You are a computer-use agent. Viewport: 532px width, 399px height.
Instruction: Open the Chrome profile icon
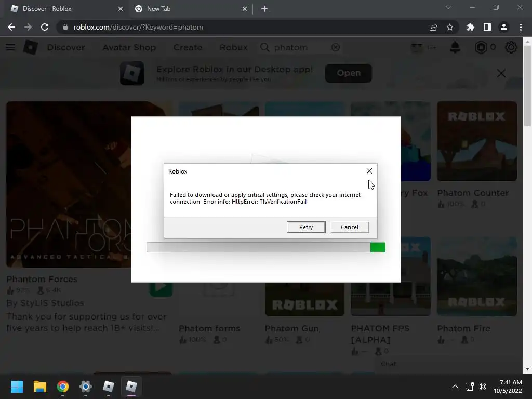click(503, 27)
